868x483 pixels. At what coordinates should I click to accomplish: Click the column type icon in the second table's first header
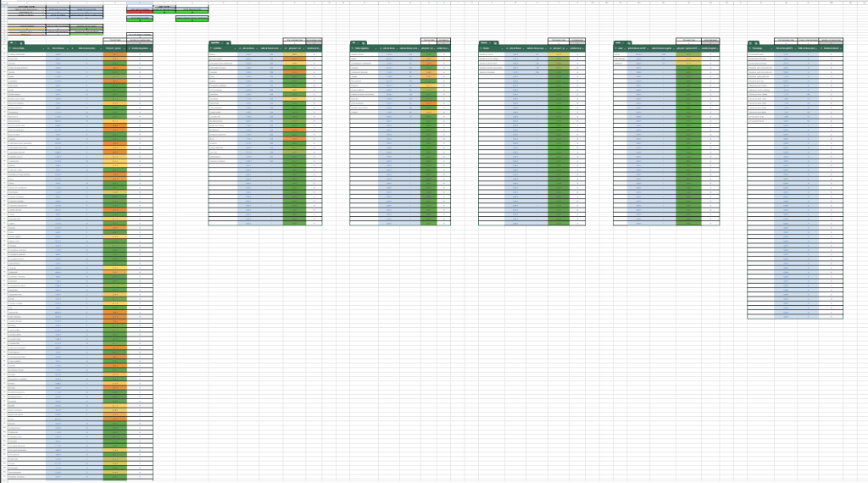tap(212, 48)
